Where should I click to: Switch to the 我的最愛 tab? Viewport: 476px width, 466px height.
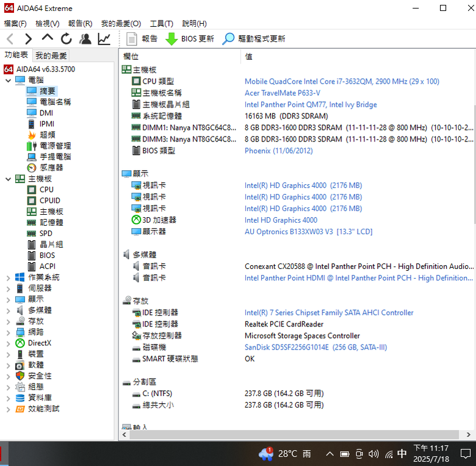pos(51,56)
